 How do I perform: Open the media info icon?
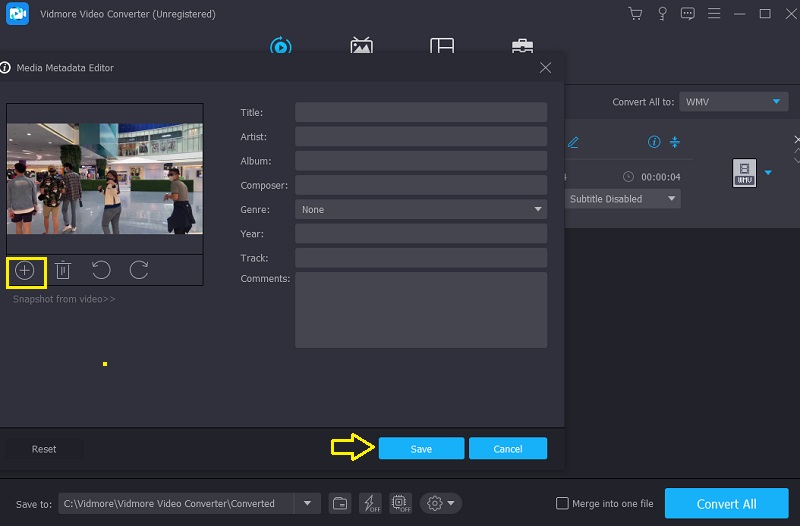click(654, 142)
